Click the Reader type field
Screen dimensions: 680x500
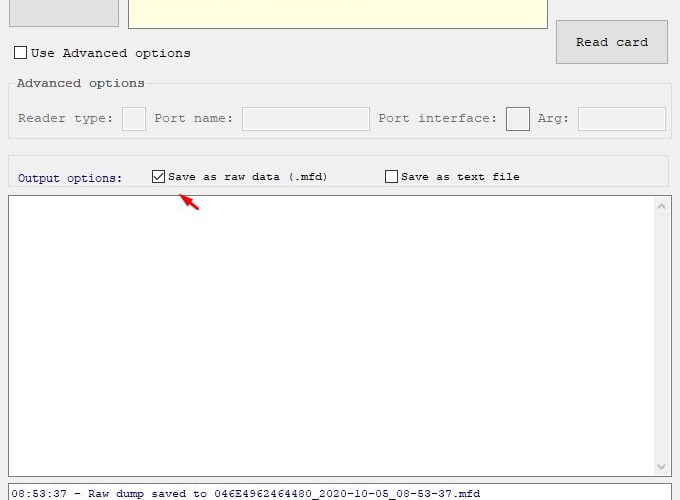[134, 119]
